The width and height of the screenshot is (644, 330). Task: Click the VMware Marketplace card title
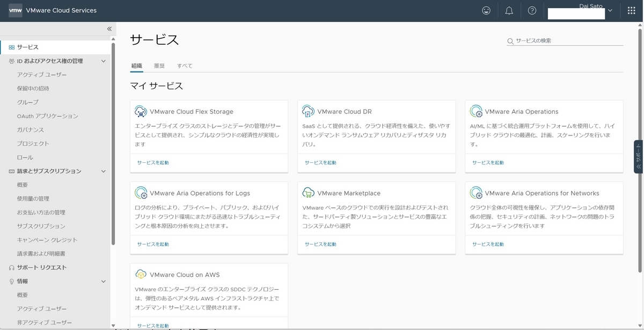click(x=349, y=193)
